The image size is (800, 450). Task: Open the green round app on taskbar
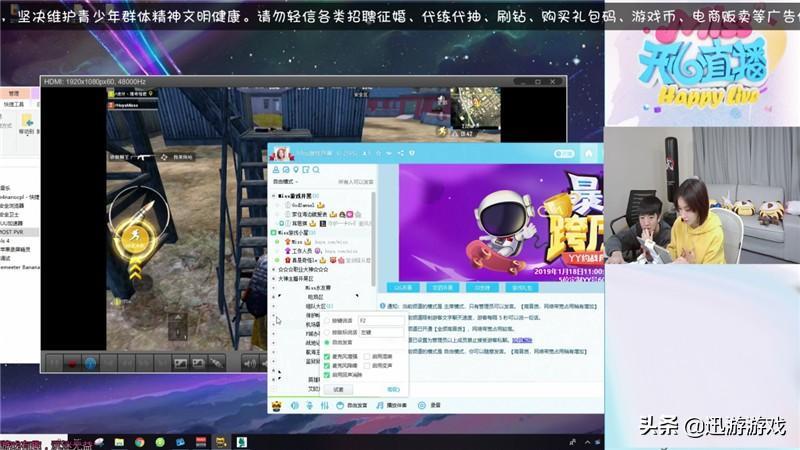[x=160, y=442]
